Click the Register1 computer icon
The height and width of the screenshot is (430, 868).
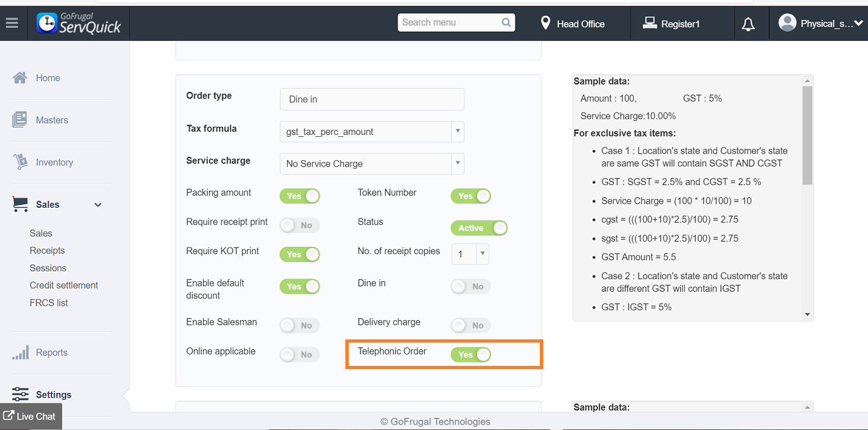650,23
